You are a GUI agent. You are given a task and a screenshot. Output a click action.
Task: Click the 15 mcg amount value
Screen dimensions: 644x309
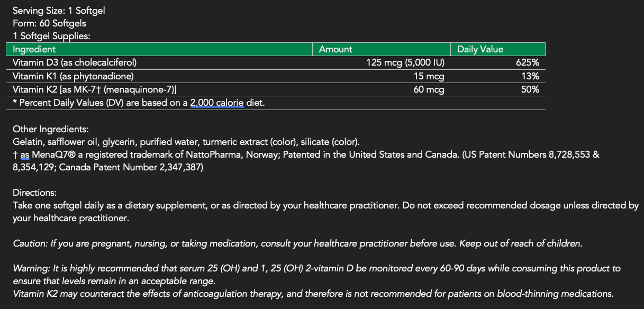click(429, 76)
